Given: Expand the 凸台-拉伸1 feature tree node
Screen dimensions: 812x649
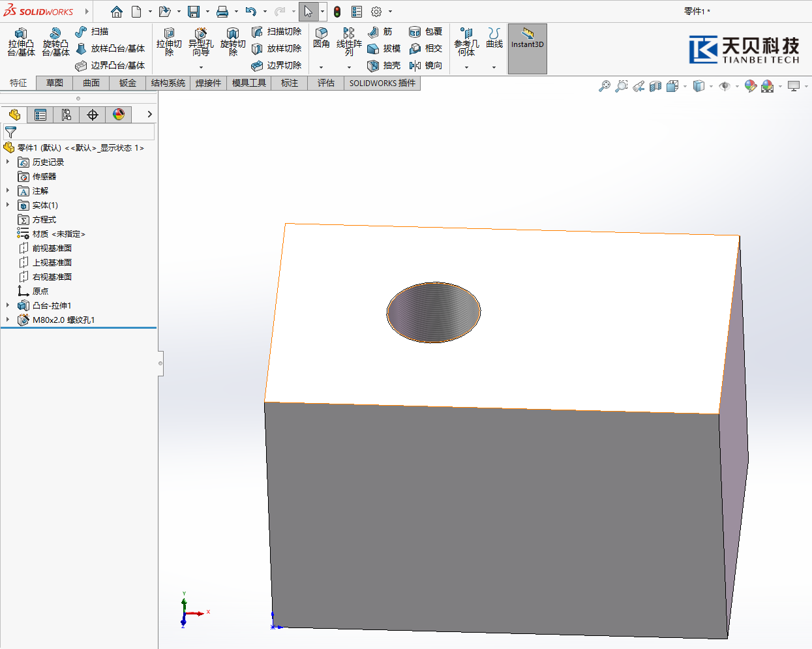Looking at the screenshot, I should [x=8, y=305].
